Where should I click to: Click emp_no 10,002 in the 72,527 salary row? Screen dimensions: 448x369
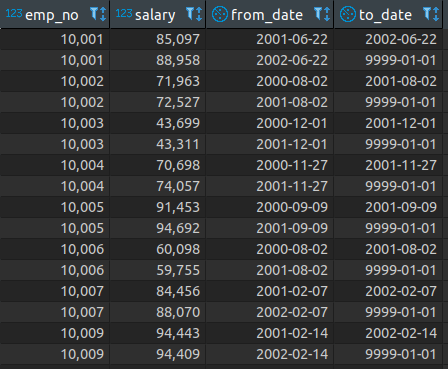click(x=55, y=102)
